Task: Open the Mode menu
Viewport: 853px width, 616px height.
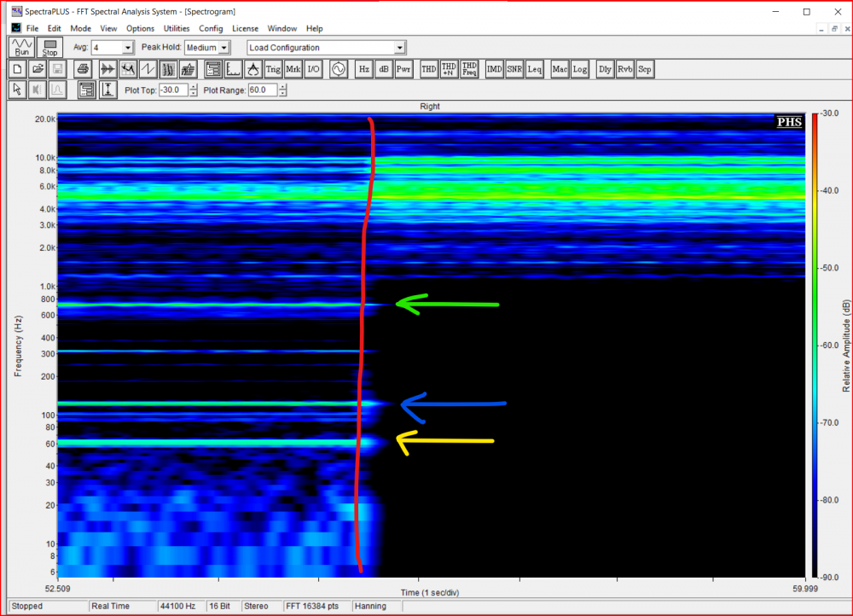Action: (80, 28)
